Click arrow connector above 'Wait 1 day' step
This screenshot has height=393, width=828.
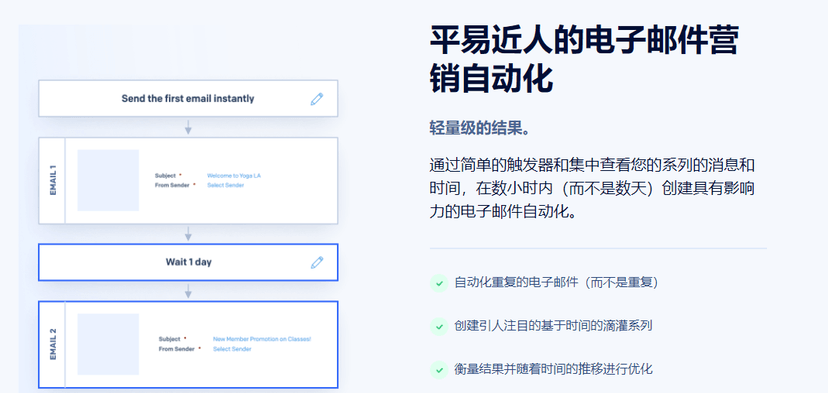(x=188, y=234)
